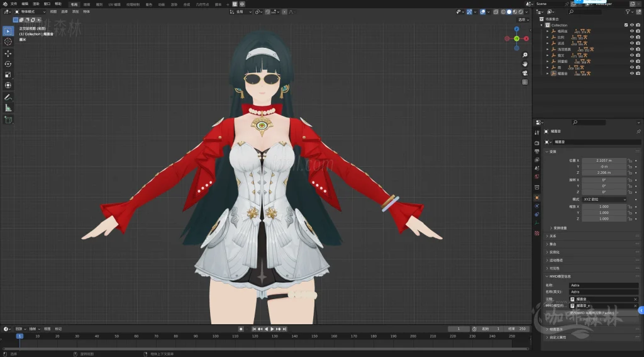
Task: Select the Annotate pencil tool
Action: point(8,98)
